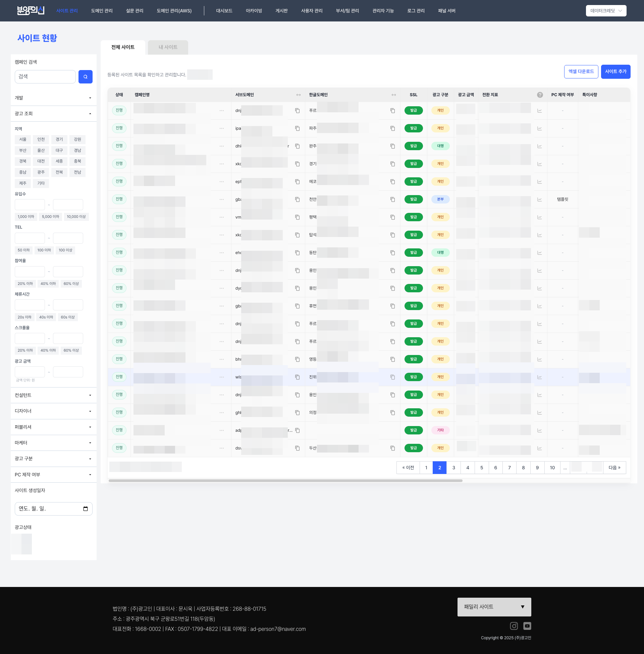Toggle the 서울 region filter chip
Image resolution: width=644 pixels, height=654 pixels.
(x=23, y=139)
